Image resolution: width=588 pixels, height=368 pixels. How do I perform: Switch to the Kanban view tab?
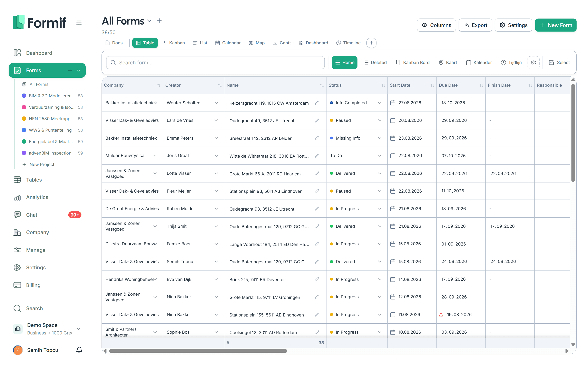174,43
